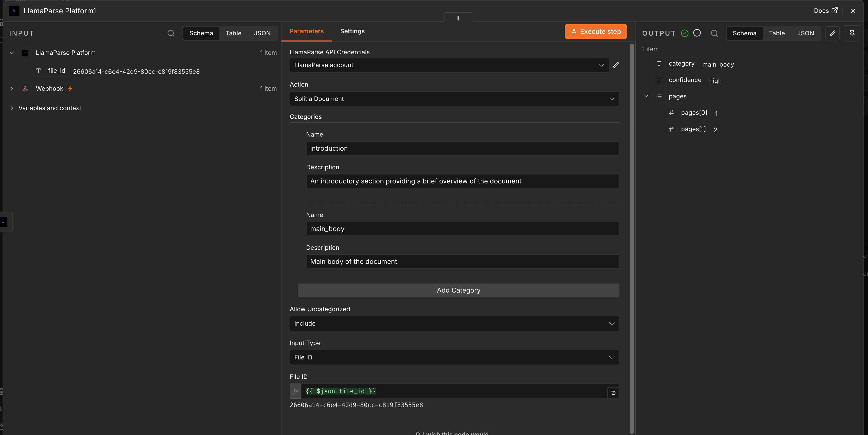Run the node with Execute step
The height and width of the screenshot is (435, 868).
click(x=596, y=31)
